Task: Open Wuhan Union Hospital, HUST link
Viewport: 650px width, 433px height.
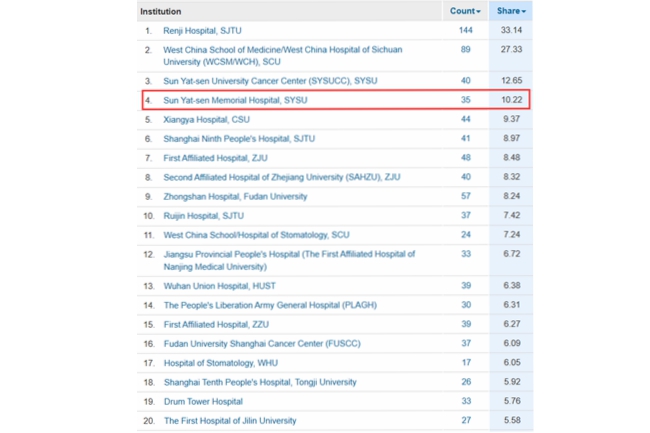Action: 220,286
